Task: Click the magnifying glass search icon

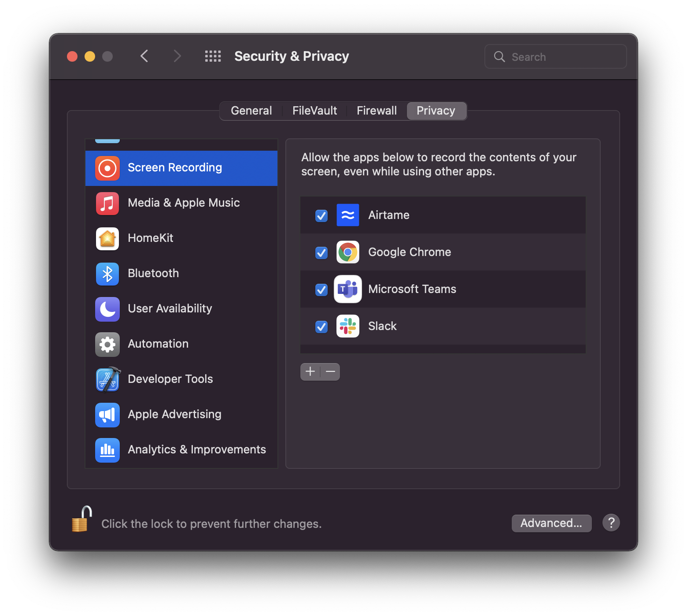Action: click(x=499, y=56)
